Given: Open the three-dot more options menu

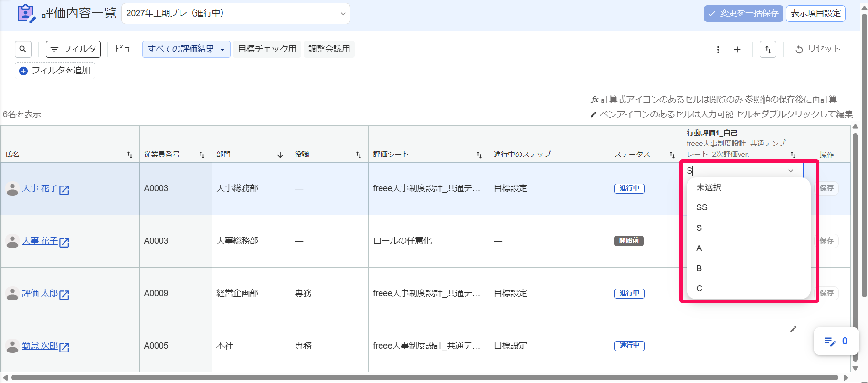Looking at the screenshot, I should click(x=718, y=50).
